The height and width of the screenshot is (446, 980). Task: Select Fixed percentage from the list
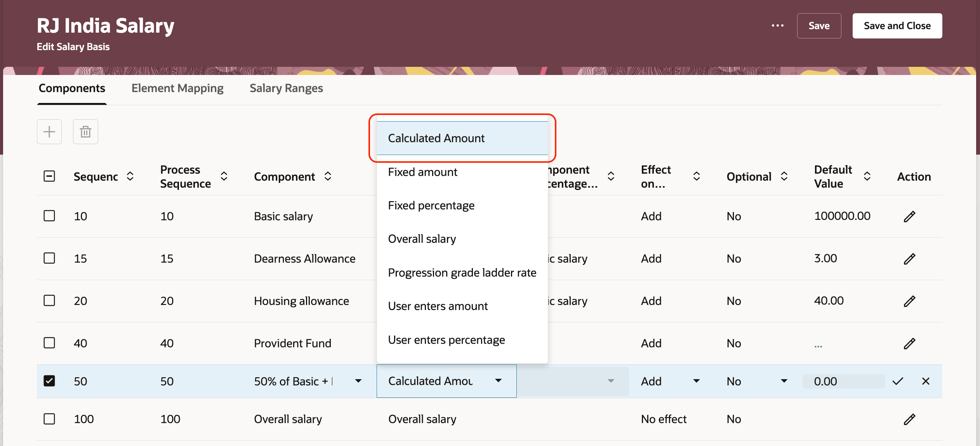(x=431, y=206)
